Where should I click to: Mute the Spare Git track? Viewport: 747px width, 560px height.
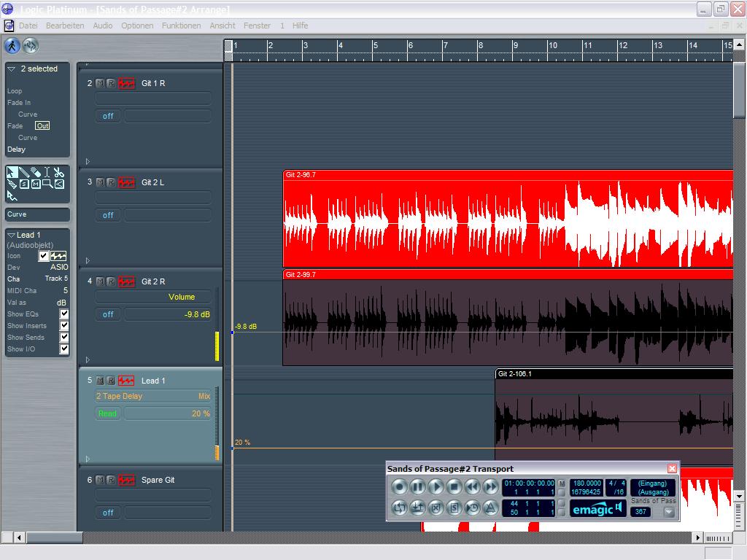100,480
